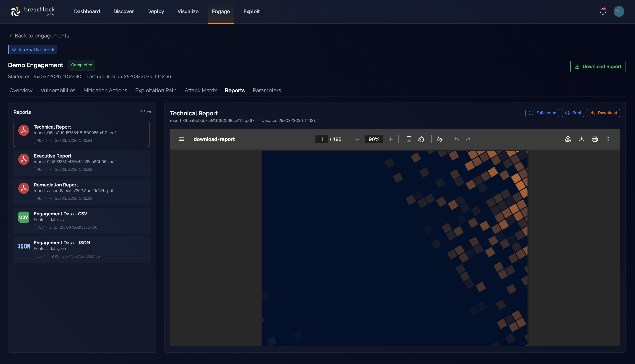This screenshot has height=364, width=635.
Task: Click the Internal Network tag
Action: pyautogui.click(x=32, y=50)
